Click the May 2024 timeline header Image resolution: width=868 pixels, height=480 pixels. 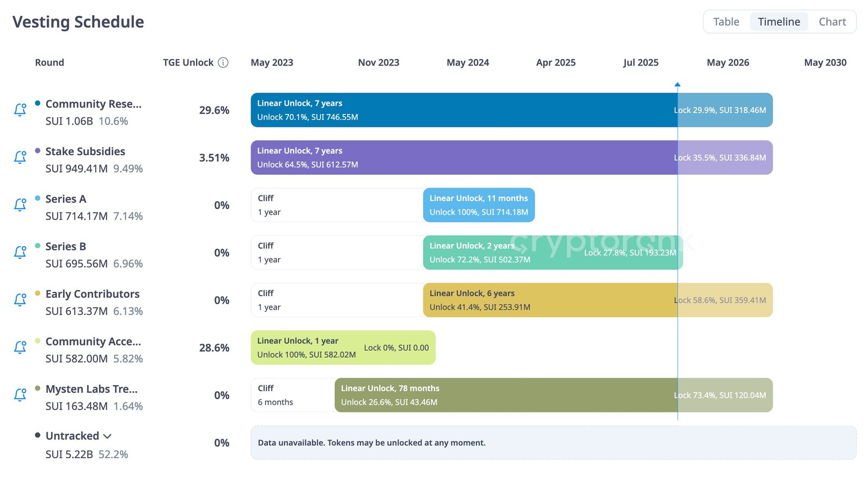[468, 62]
